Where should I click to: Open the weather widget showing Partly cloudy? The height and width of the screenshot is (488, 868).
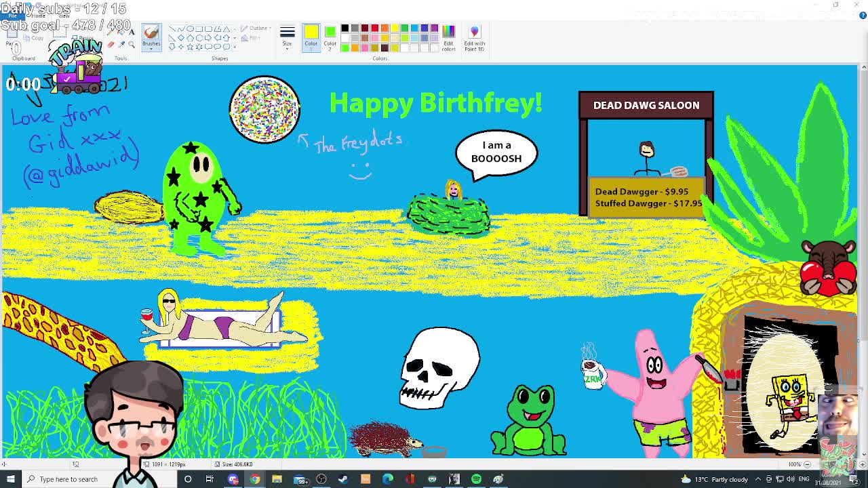click(x=716, y=479)
